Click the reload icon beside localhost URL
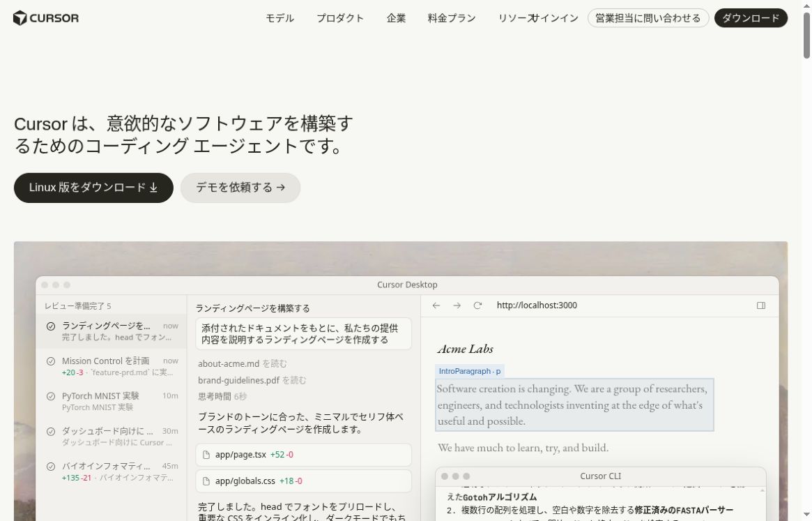812x521 pixels. pyautogui.click(x=477, y=306)
